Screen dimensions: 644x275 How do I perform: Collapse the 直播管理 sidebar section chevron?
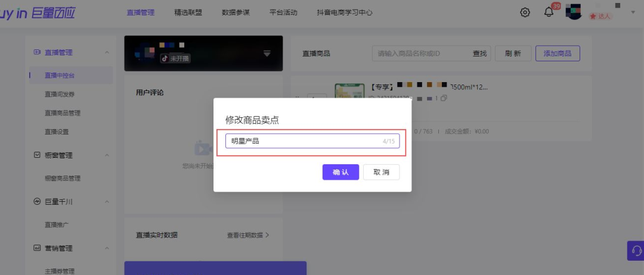tap(107, 52)
